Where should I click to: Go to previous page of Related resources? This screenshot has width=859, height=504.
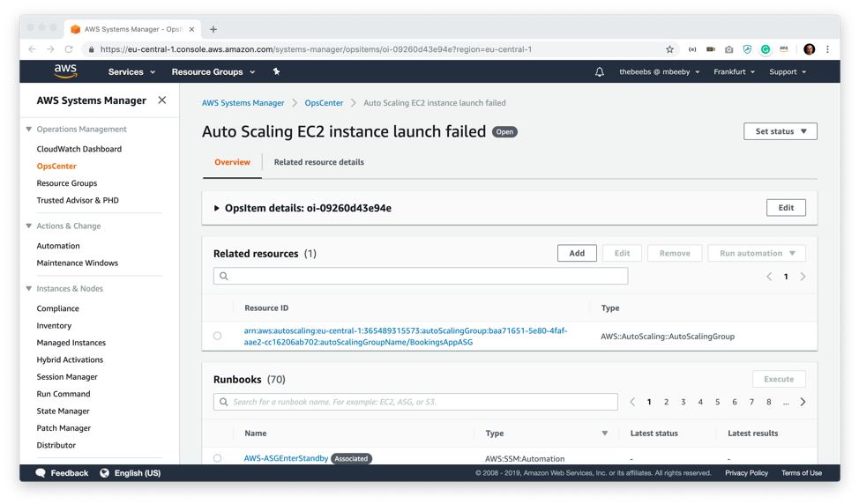[x=769, y=277]
